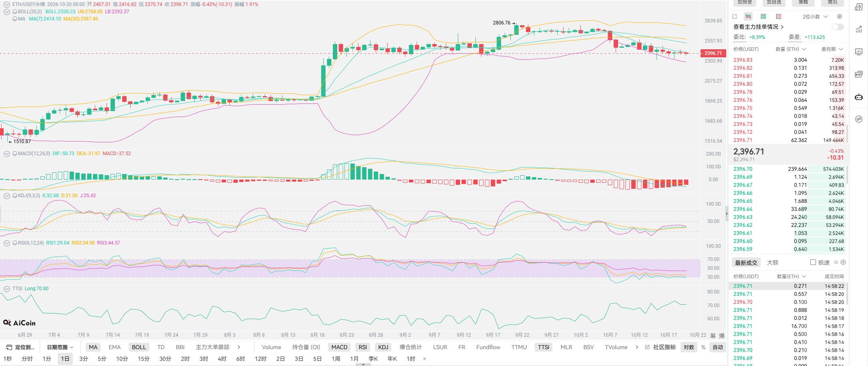Viewport: 868px width, 366px height.
Task: Open the pop-out order book icon
Action: pos(735,16)
